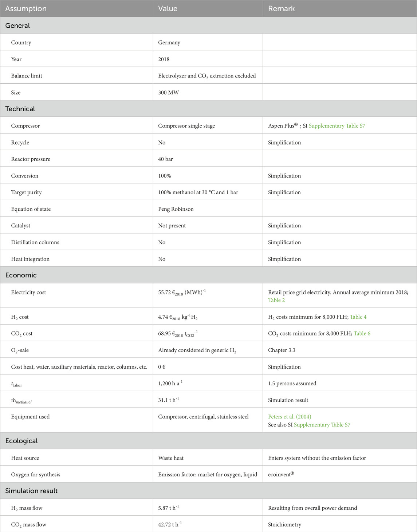Click the Table 6 link

tap(362, 334)
